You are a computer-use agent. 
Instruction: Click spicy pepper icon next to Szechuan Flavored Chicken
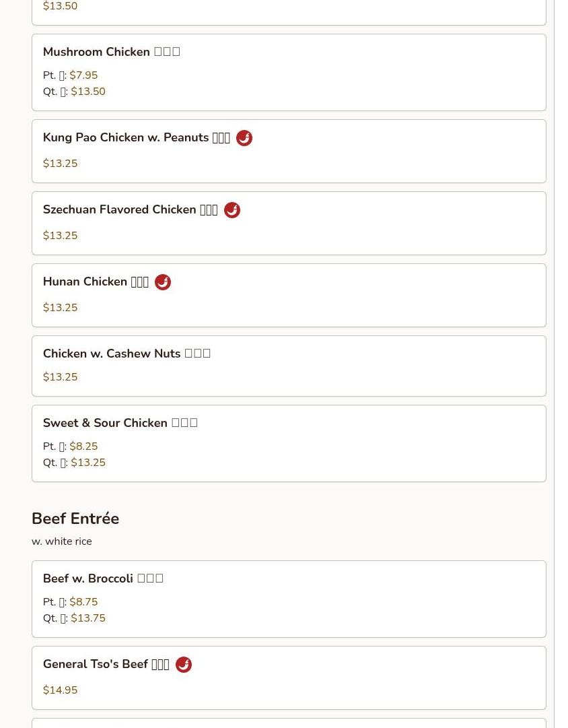tap(232, 210)
